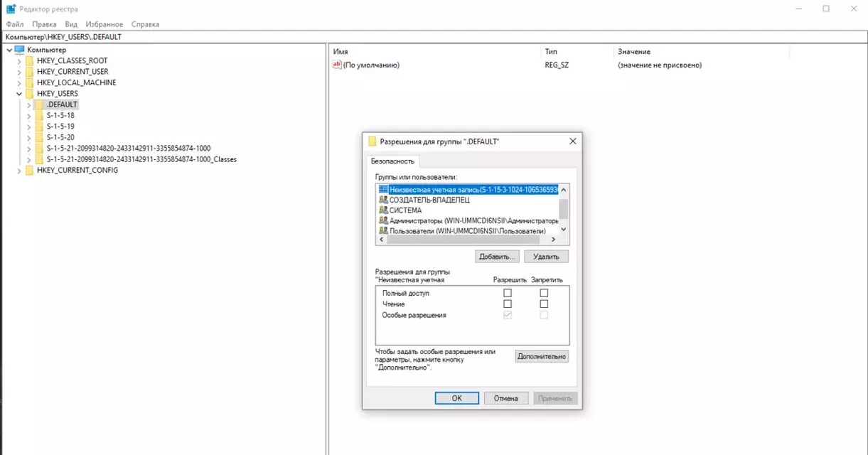Image resolution: width=868 pixels, height=455 pixels.
Task: Expand the S-1-5-19 key
Action: click(x=29, y=127)
